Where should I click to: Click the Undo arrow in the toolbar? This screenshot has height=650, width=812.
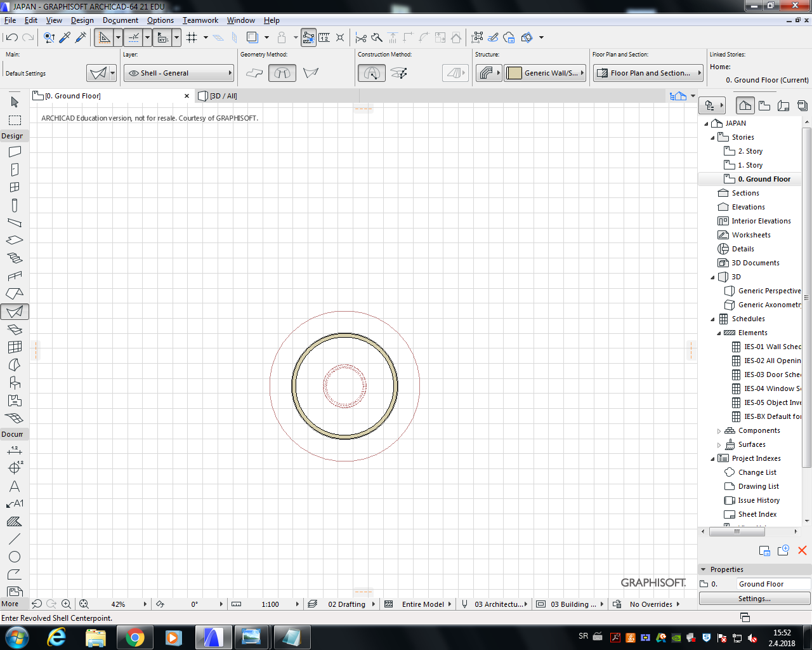click(x=11, y=37)
